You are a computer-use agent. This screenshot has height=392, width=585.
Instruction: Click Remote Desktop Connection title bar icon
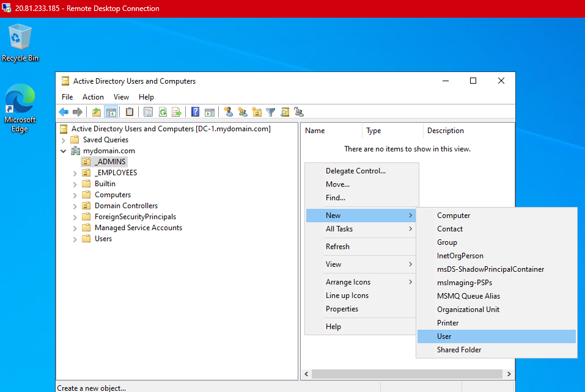[x=6, y=8]
